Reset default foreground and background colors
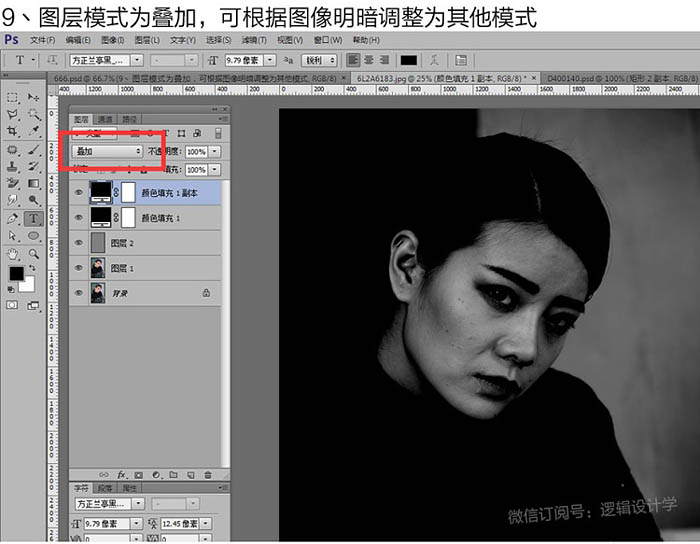 (11, 290)
